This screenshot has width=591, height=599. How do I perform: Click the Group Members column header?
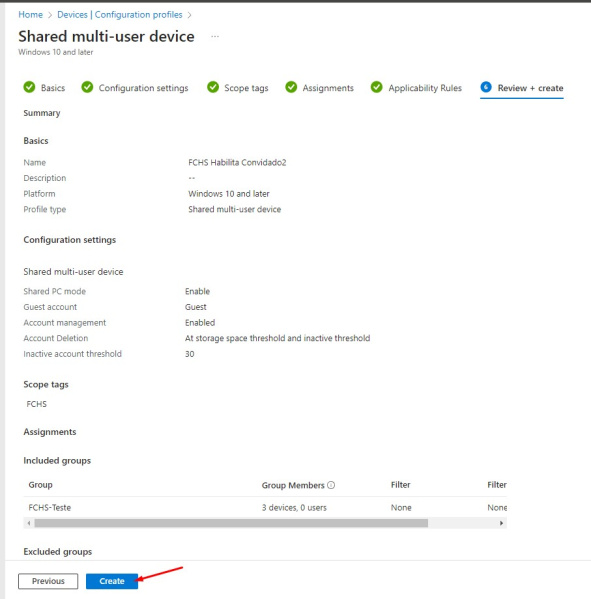point(293,485)
